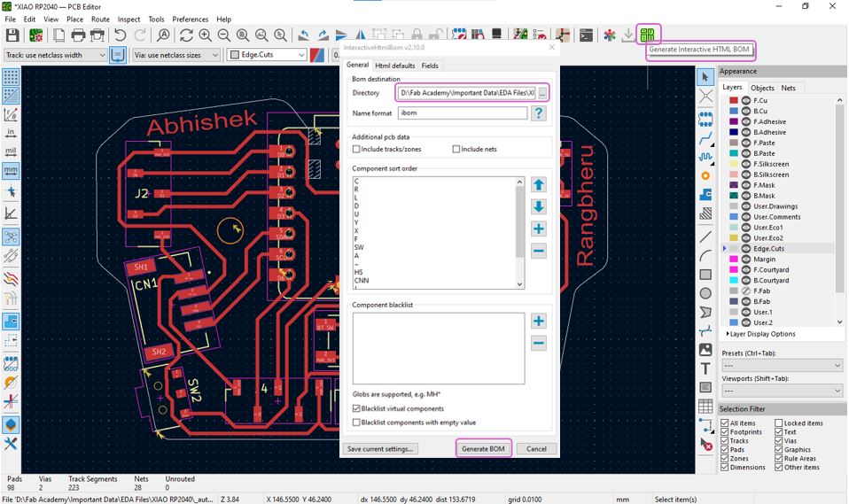849x504 pixels.
Task: Click the B.Cu layer color swatch
Action: (x=733, y=112)
